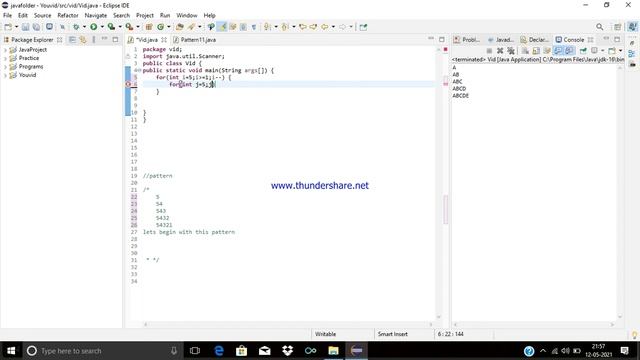Screen dimensions: 640x360
Task: Open the Navigate menu
Action: coord(96,15)
